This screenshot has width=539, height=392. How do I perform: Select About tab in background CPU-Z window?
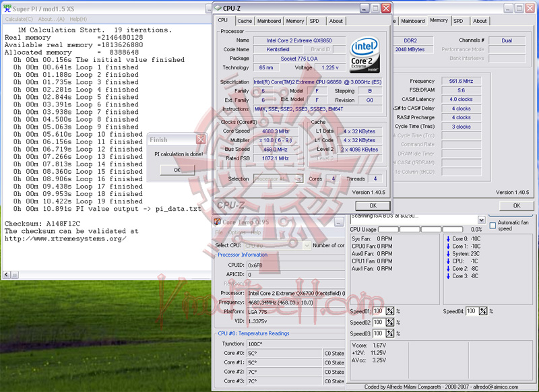pos(480,21)
